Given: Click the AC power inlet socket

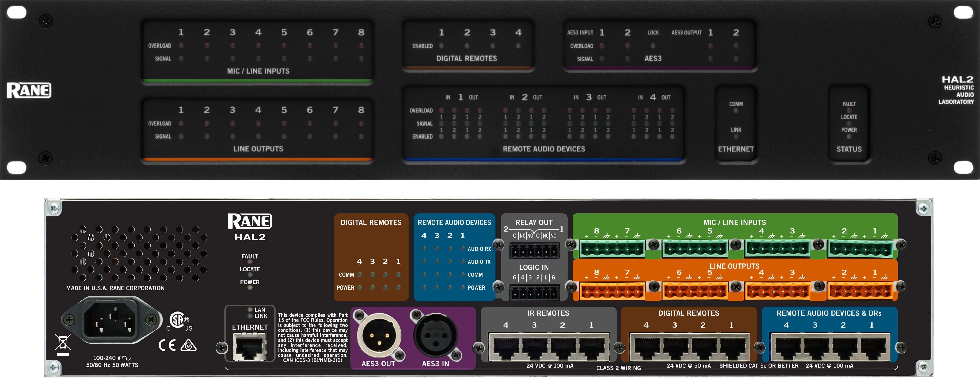Looking at the screenshot, I should [x=110, y=320].
